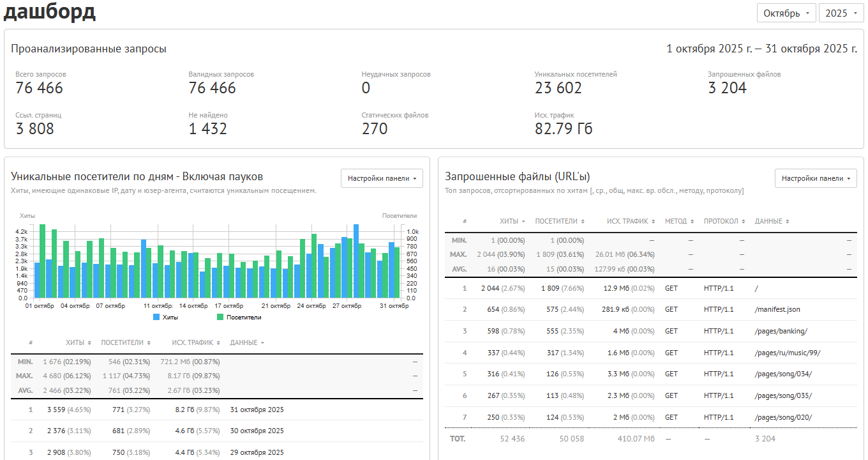The height and width of the screenshot is (460, 868).
Task: Select the /pages/song/034/ row
Action: [x=651, y=374]
